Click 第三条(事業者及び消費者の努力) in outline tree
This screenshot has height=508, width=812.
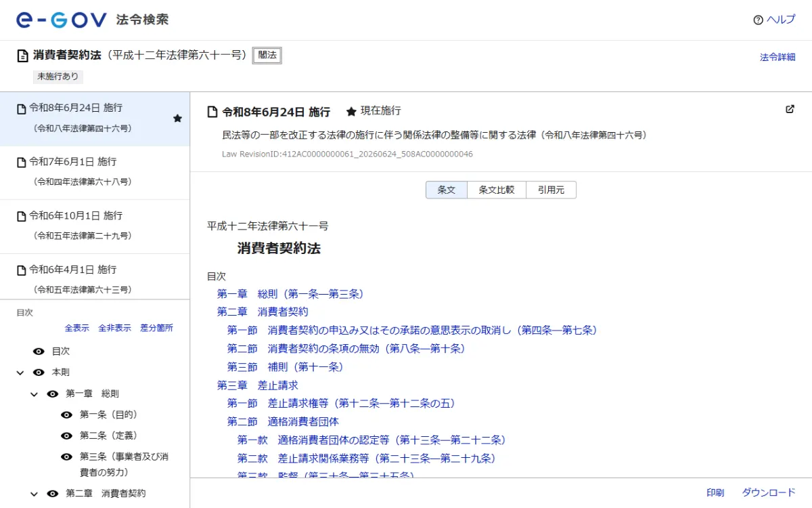124,464
